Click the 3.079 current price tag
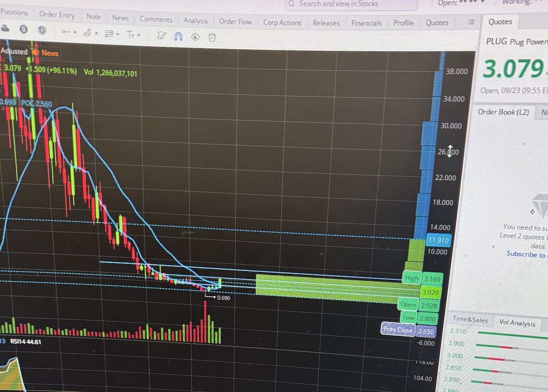The height and width of the screenshot is (392, 548). coord(431,291)
